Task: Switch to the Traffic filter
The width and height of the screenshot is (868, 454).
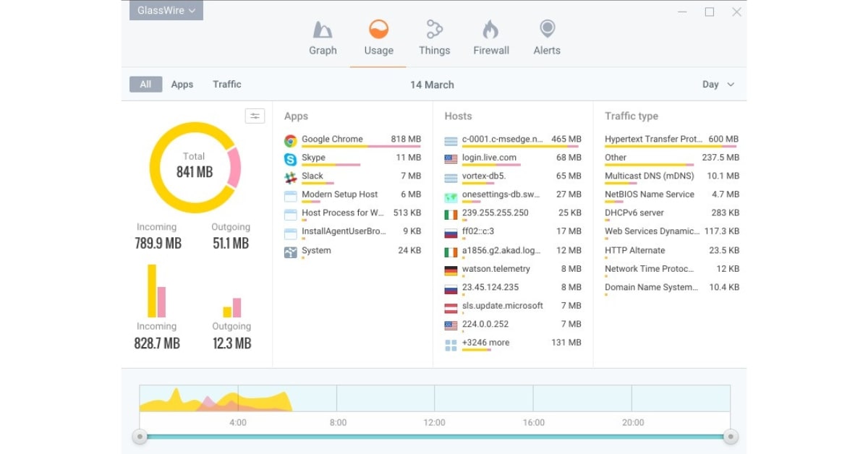Action: (227, 85)
